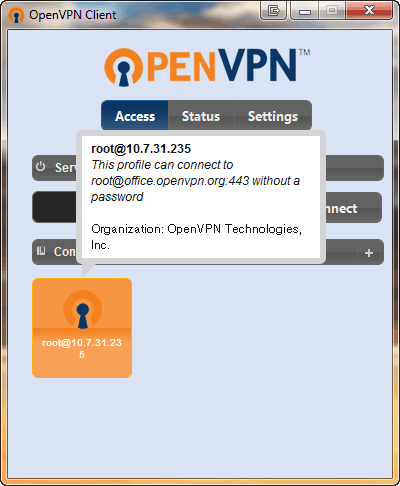Screen dimensions: 400x486
Task: Close the OpenVPN Client window
Action: (x=369, y=11)
